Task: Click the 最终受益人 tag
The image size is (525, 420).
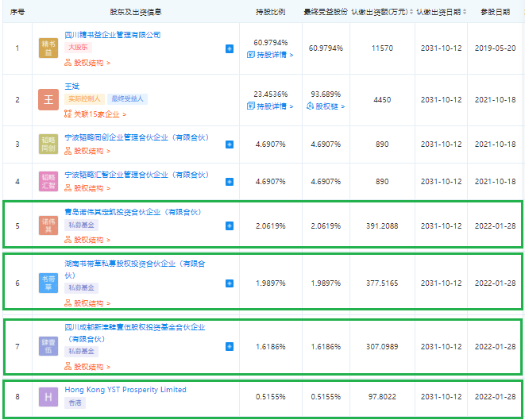Action: tap(127, 98)
